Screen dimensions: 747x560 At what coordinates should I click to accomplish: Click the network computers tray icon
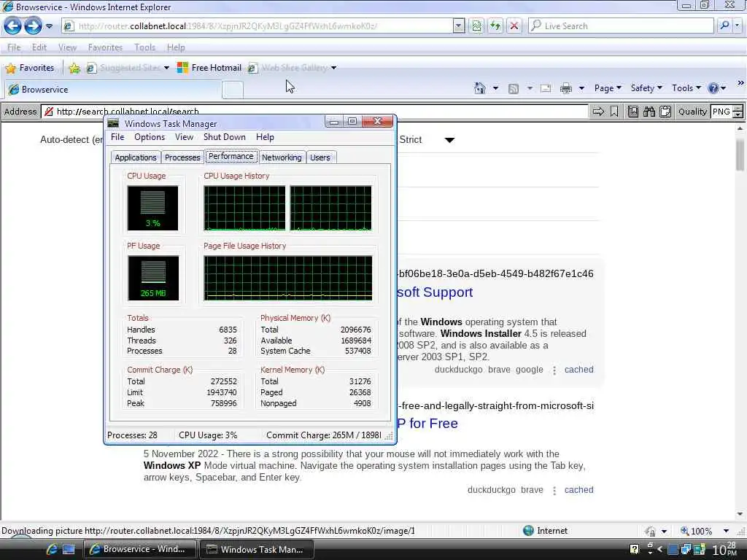[x=686, y=549]
